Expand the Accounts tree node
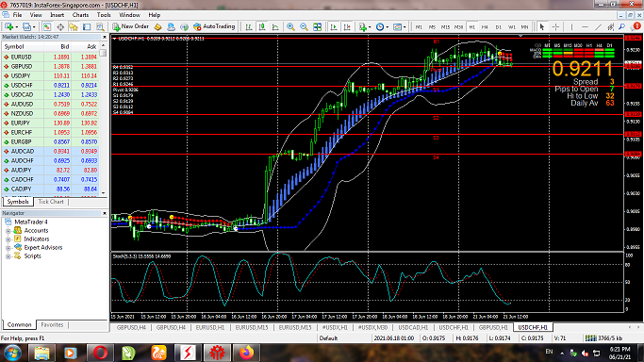 click(8, 231)
